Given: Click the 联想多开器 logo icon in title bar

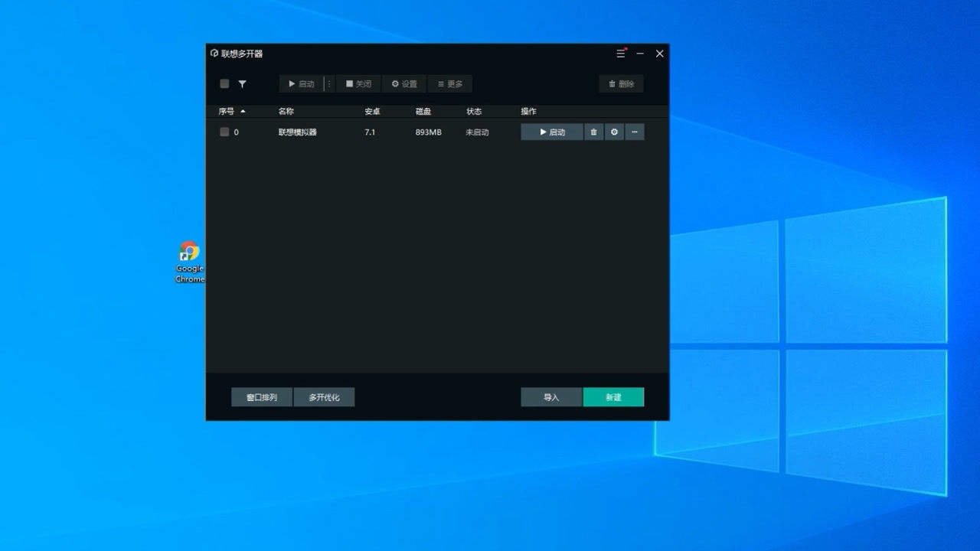Looking at the screenshot, I should 214,54.
